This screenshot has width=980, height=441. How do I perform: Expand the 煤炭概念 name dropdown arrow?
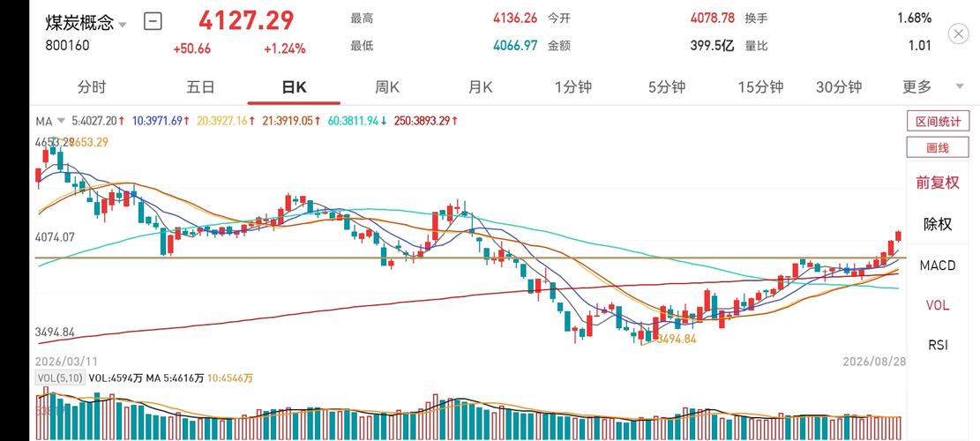(x=123, y=25)
